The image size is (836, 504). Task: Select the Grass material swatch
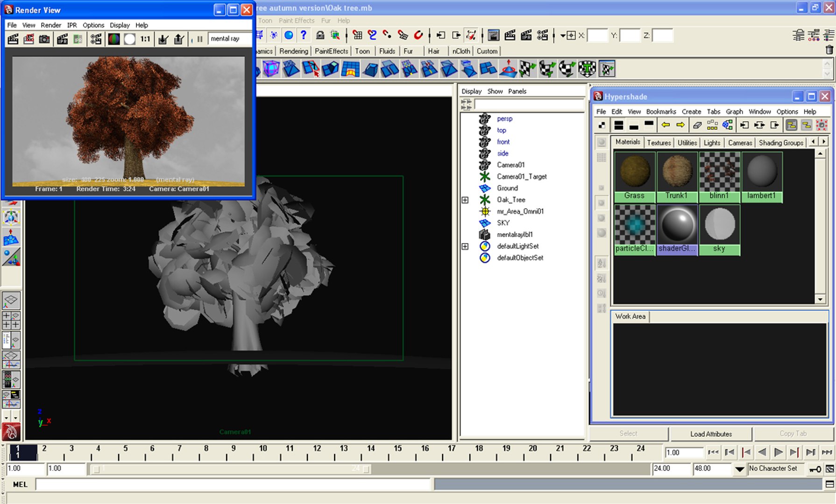635,177
